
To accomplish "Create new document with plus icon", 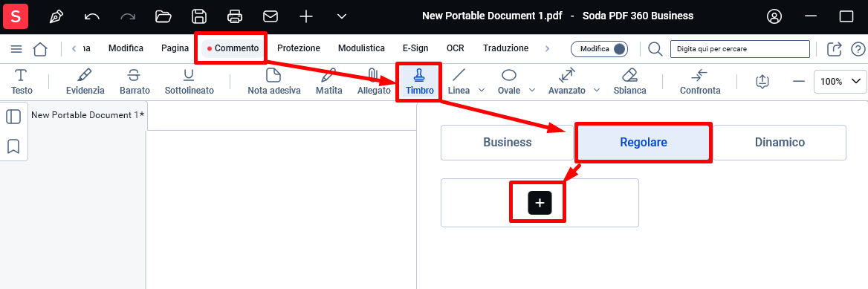I will pos(306,16).
